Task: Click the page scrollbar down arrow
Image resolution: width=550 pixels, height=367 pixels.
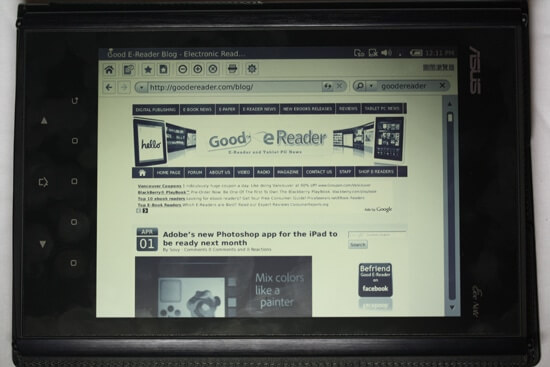Action: (x=452, y=307)
